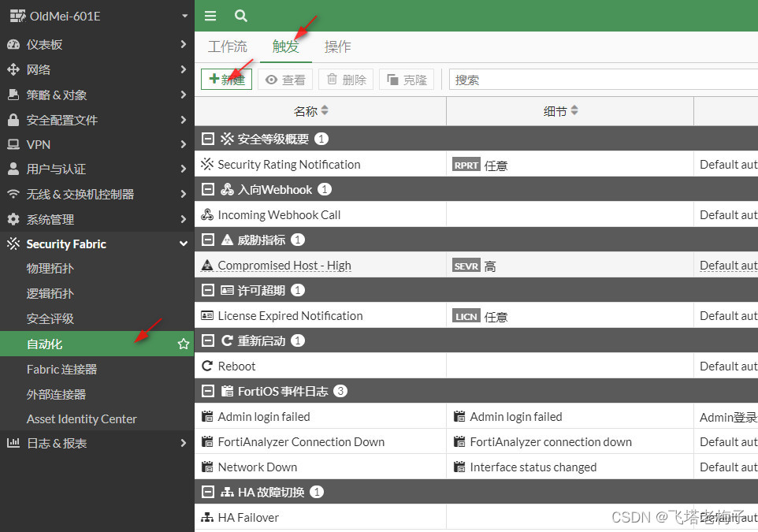Click the policy icon beside 策略 & 对象
758x532 pixels.
(13, 95)
